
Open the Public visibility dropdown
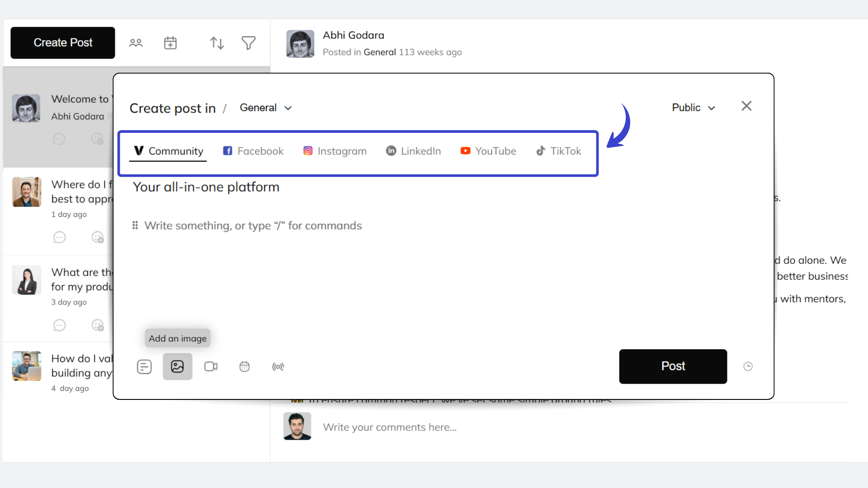[693, 108]
